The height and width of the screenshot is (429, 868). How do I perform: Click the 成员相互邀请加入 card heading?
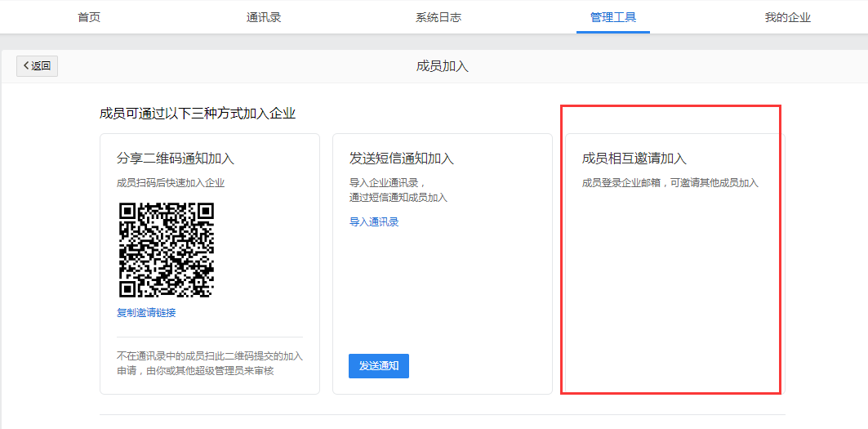click(x=634, y=159)
